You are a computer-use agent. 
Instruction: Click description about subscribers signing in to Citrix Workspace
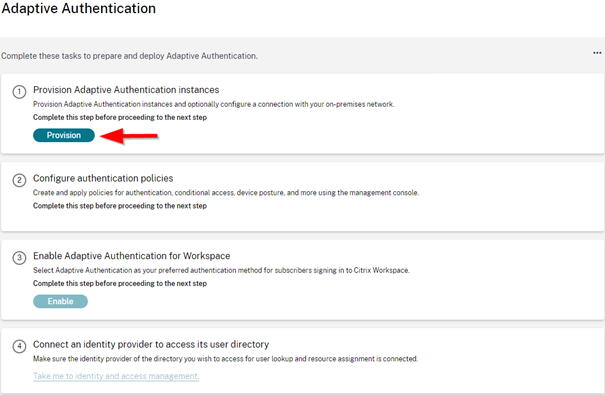[221, 270]
